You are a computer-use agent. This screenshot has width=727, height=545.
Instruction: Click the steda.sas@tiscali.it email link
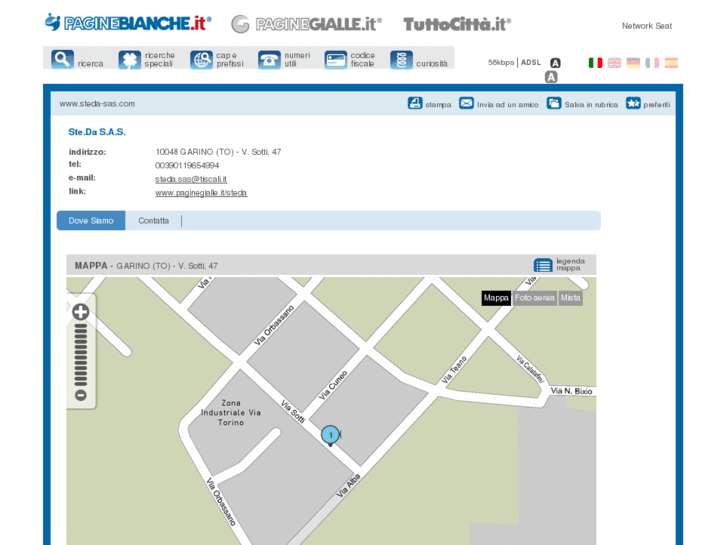pyautogui.click(x=191, y=179)
